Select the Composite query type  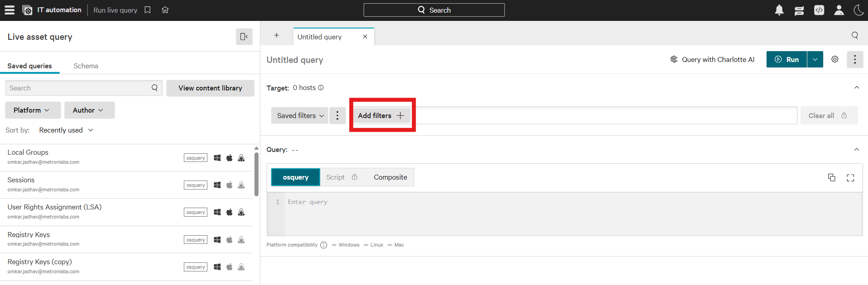point(390,177)
